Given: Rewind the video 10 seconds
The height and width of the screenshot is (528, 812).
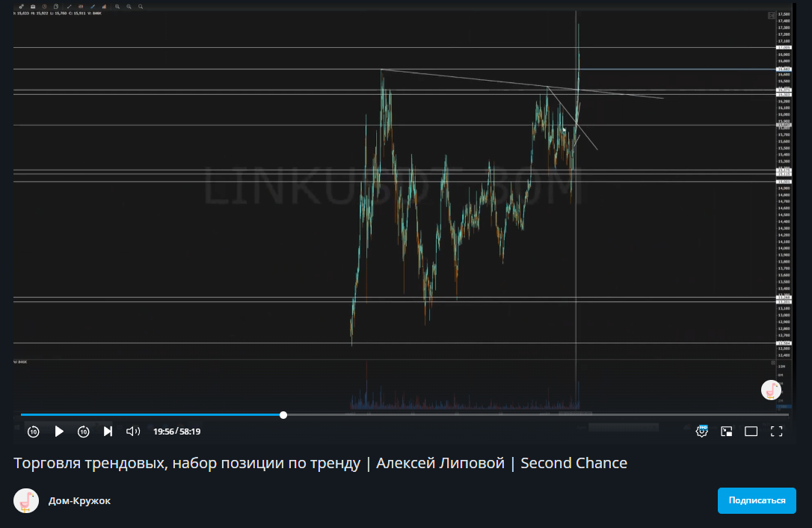Looking at the screenshot, I should coord(34,432).
